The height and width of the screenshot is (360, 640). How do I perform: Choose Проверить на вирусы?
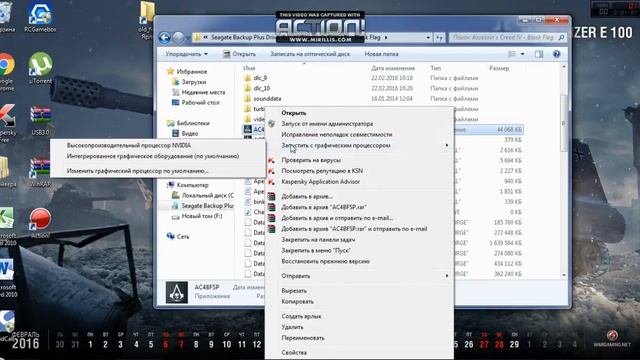(311, 160)
